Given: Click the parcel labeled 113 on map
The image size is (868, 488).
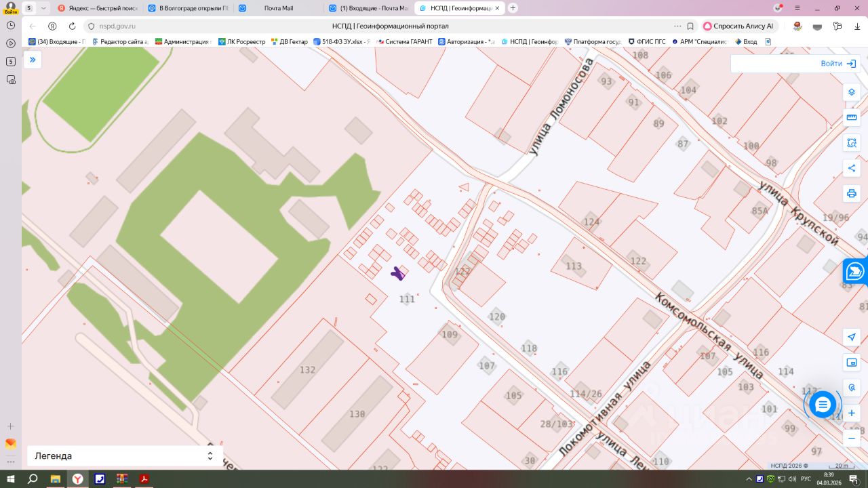Looking at the screenshot, I should [574, 266].
